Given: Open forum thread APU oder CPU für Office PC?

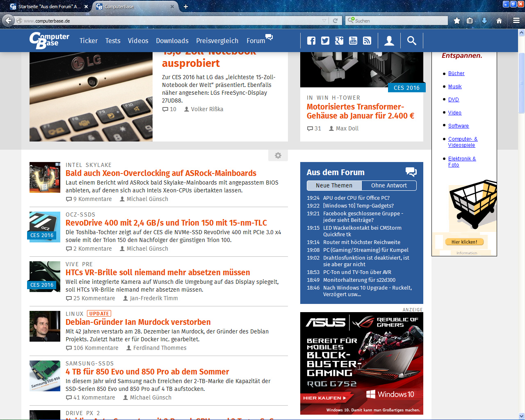Looking at the screenshot, I should [x=356, y=198].
